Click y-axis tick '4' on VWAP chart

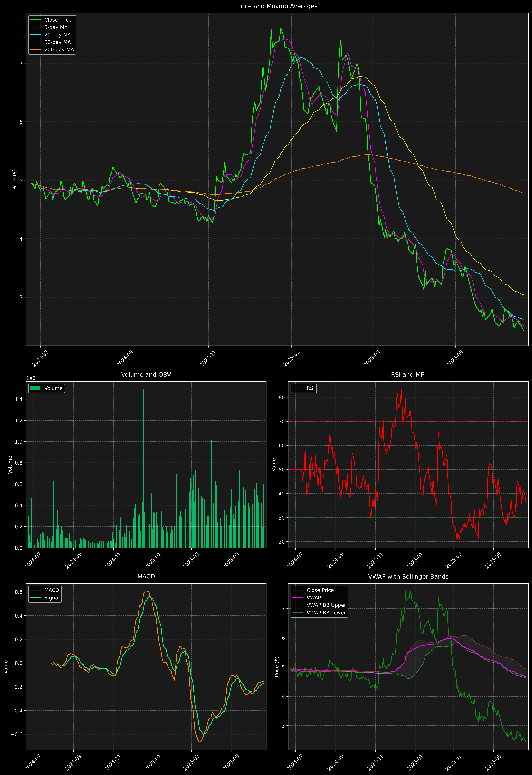[283, 696]
